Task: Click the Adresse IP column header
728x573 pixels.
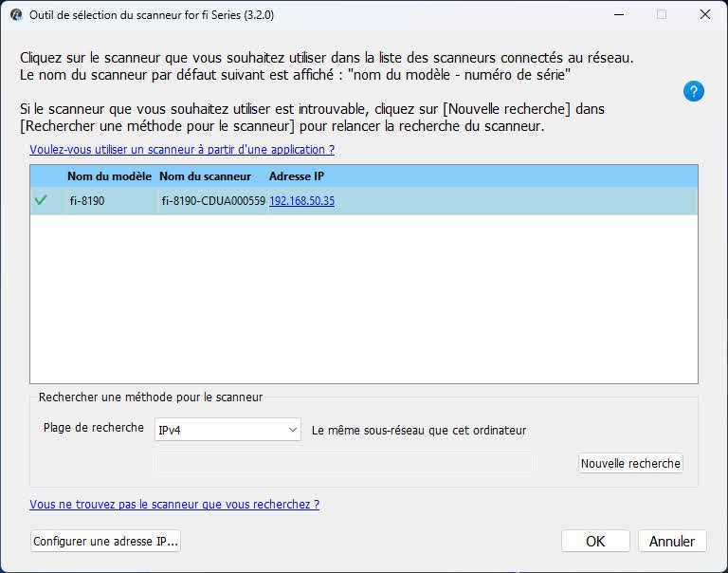Action: pyautogui.click(x=297, y=176)
